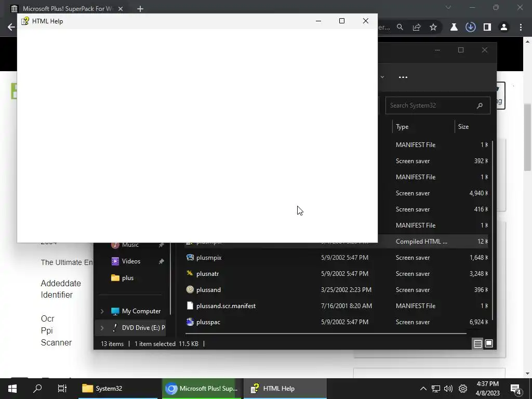Click the Chrome back arrow button

pos(11,27)
